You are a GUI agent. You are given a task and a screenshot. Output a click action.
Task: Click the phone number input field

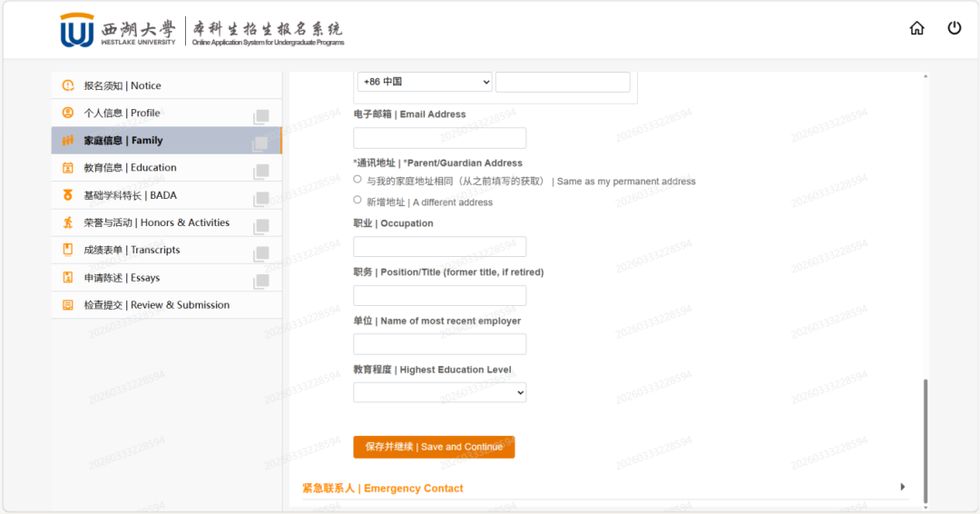pyautogui.click(x=563, y=82)
